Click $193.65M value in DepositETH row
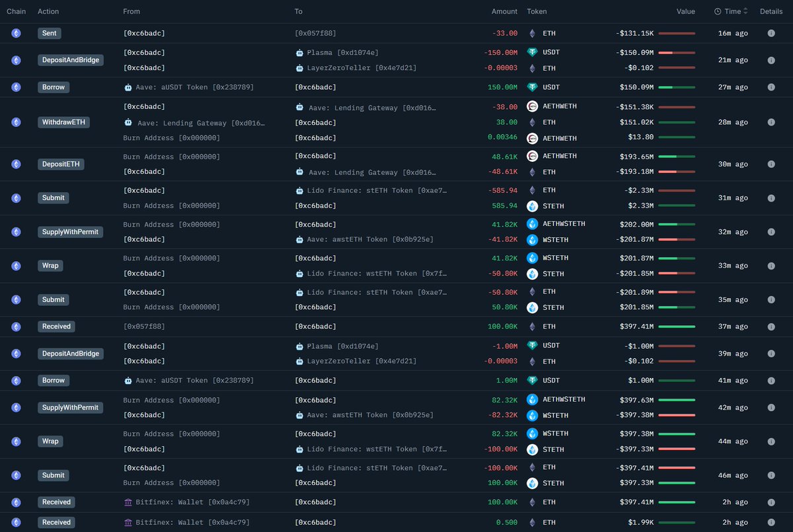Screen dimensions: 793x532 [x=636, y=157]
